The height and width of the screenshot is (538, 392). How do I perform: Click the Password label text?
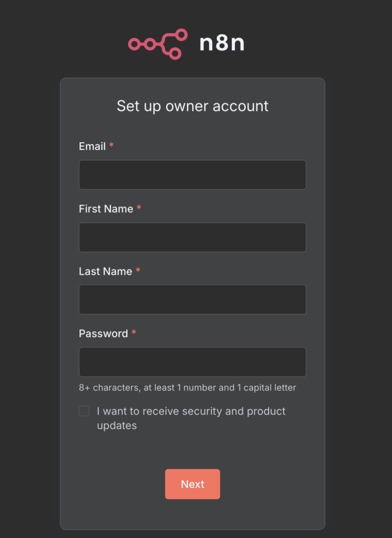point(104,334)
